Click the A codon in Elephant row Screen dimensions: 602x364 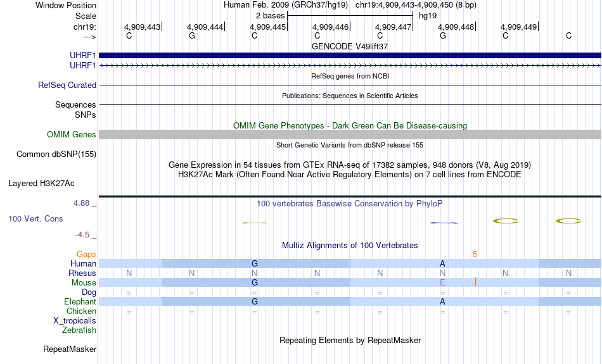(443, 302)
